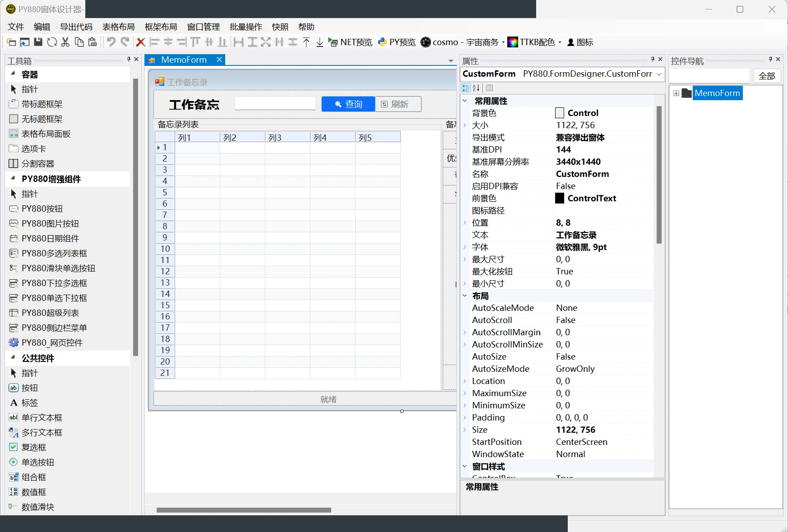Screen dimensions: 788x532
Task: Sort properties alphabetically with A-Z icon
Action: (476, 88)
